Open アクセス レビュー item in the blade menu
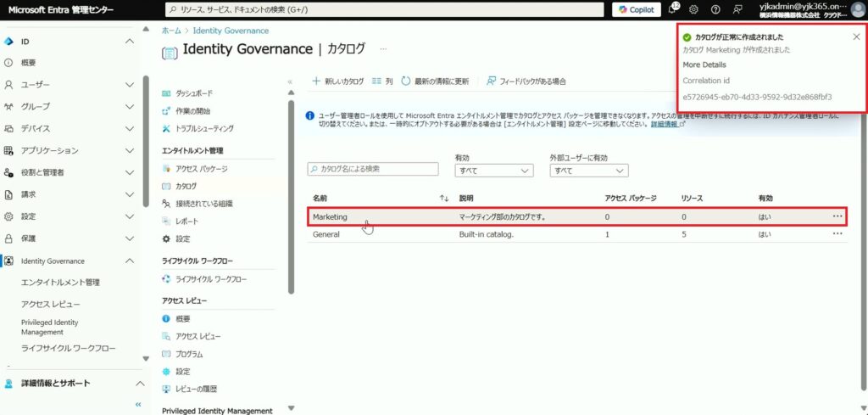Image resolution: width=868 pixels, height=415 pixels. 198,336
